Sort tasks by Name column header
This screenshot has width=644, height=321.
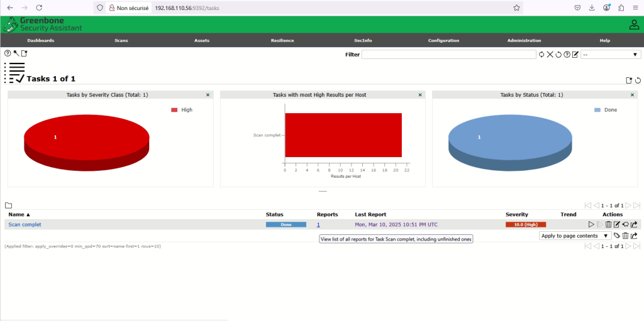click(x=19, y=214)
